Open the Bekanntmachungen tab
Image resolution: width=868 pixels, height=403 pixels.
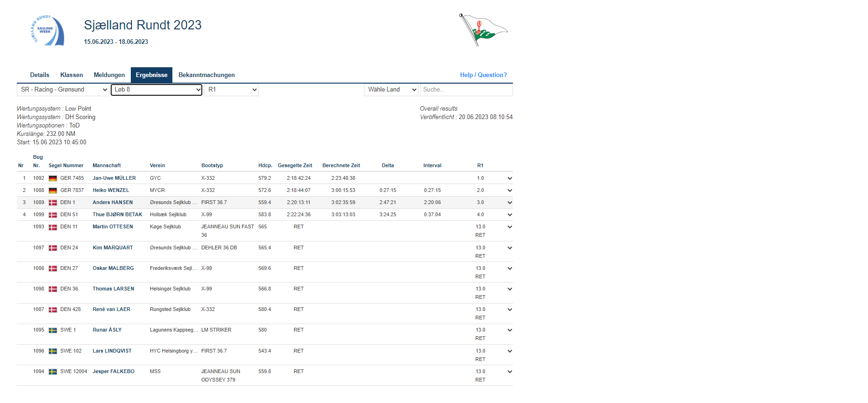pyautogui.click(x=206, y=75)
